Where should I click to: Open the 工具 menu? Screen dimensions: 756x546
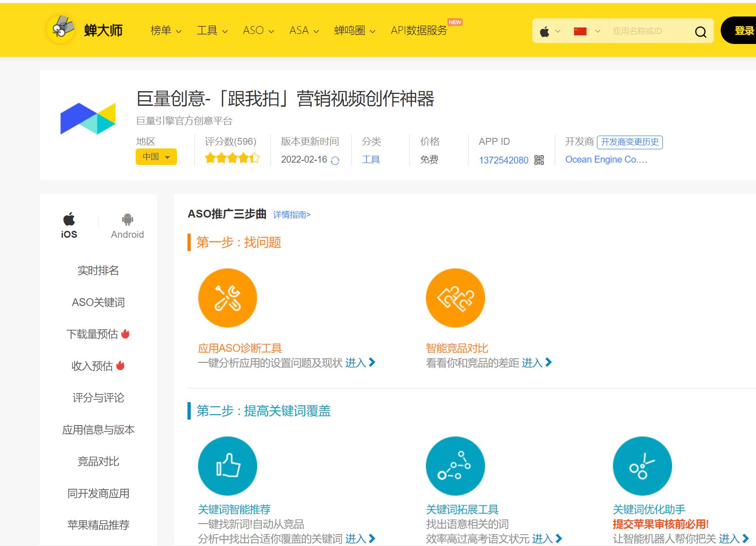point(212,30)
